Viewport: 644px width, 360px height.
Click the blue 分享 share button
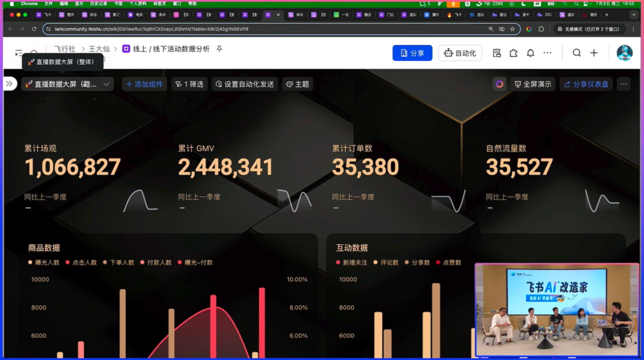(x=412, y=53)
